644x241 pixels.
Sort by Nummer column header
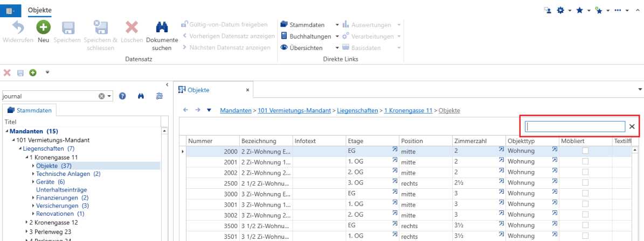coord(213,141)
